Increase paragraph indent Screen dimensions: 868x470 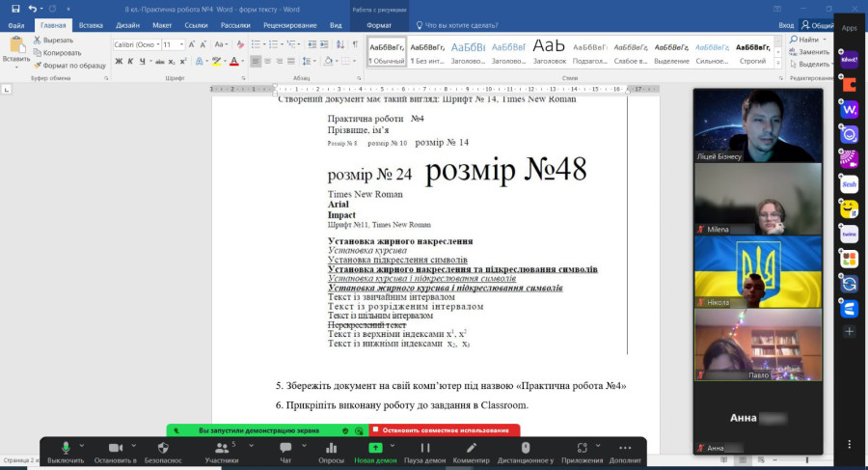coord(324,44)
